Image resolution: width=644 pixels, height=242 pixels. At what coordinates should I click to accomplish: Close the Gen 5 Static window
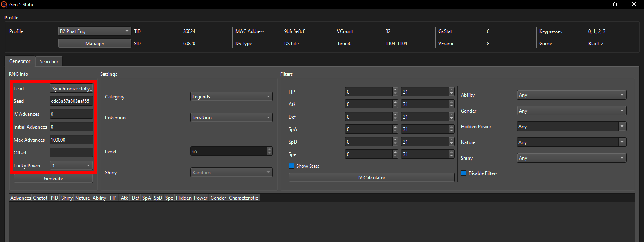634,4
